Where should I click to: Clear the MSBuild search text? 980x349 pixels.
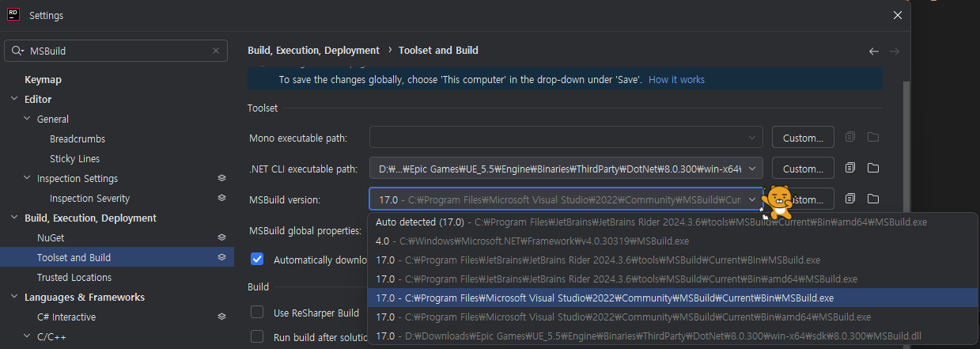(x=216, y=51)
